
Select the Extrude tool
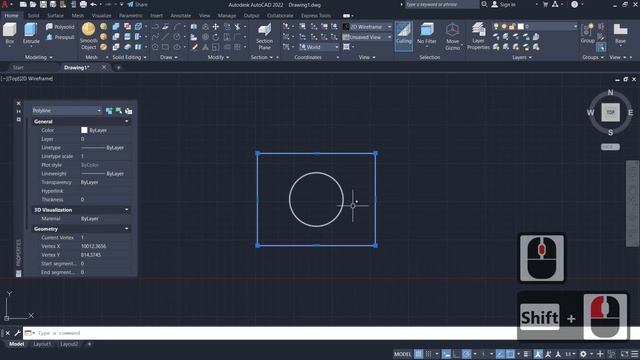pos(31,33)
